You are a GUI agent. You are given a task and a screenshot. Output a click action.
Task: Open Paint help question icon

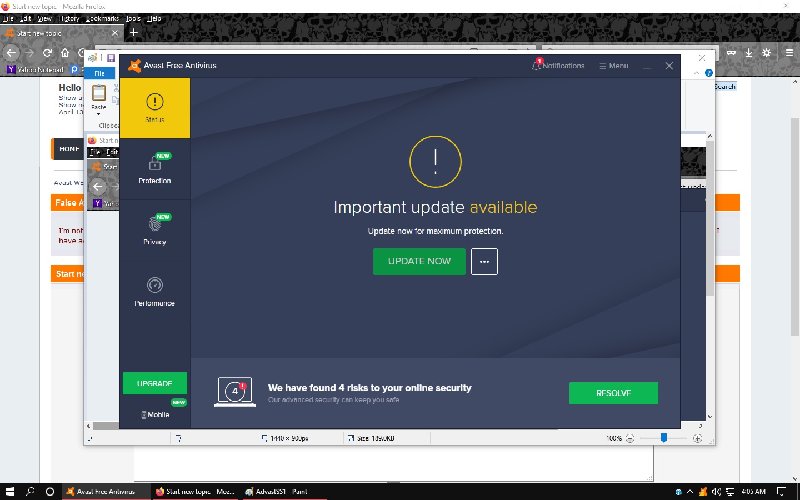pyautogui.click(x=709, y=73)
